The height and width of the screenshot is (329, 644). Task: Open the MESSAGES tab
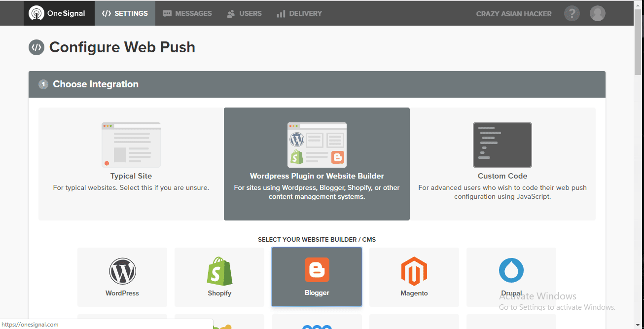[x=187, y=13]
